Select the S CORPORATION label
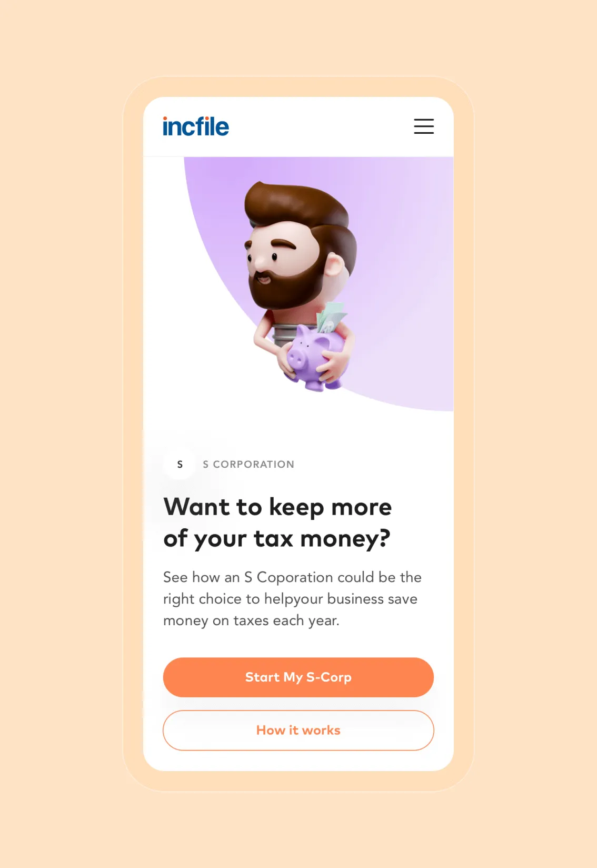The image size is (597, 868). click(x=248, y=465)
